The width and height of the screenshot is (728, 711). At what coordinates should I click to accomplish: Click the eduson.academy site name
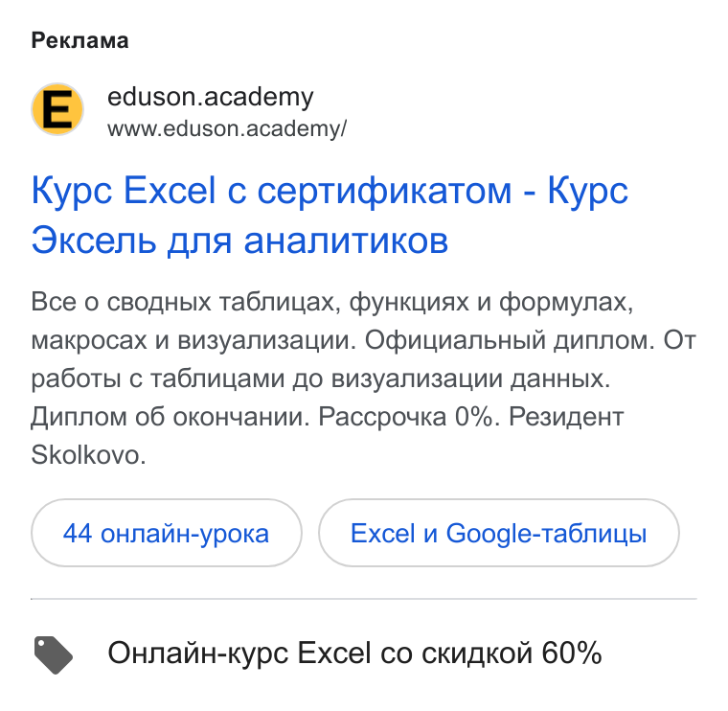click(x=211, y=97)
